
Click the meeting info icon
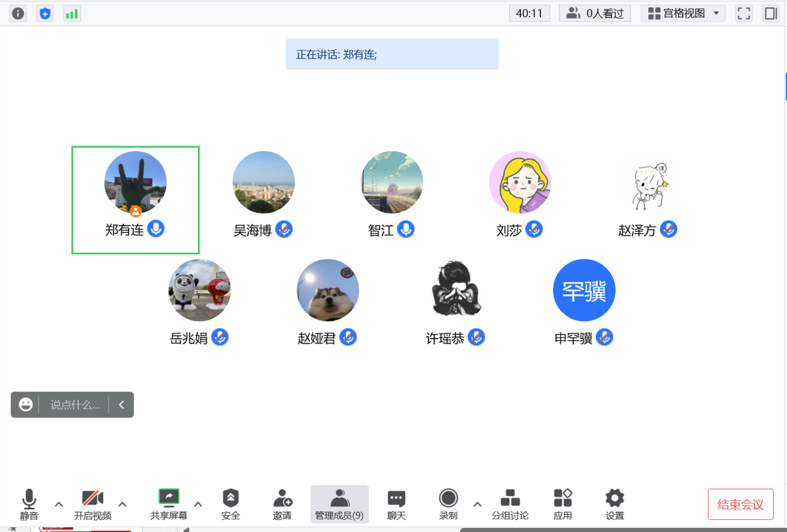[x=18, y=13]
